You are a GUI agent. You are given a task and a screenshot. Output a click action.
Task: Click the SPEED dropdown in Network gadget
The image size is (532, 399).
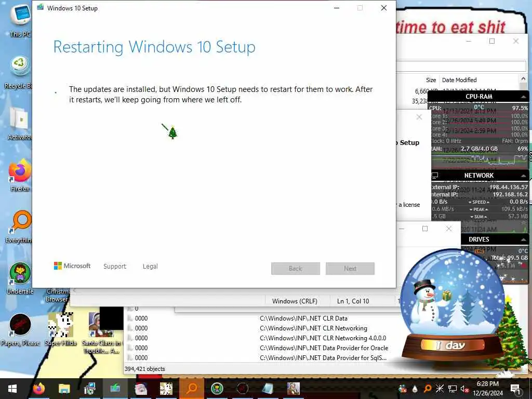click(x=478, y=202)
